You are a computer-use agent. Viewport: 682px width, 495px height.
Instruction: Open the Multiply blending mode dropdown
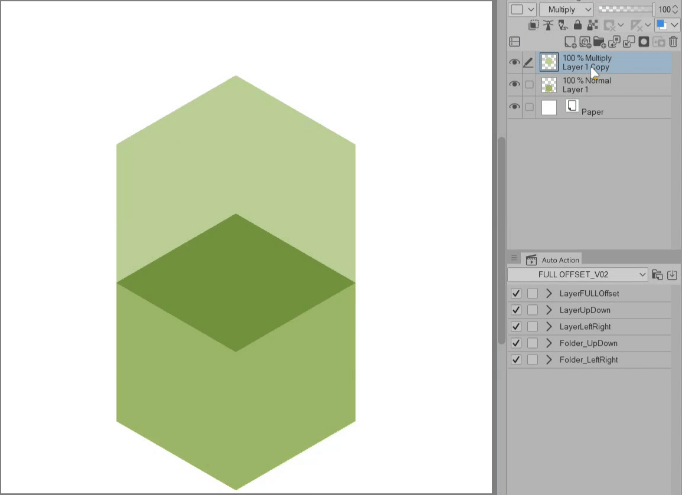[566, 9]
